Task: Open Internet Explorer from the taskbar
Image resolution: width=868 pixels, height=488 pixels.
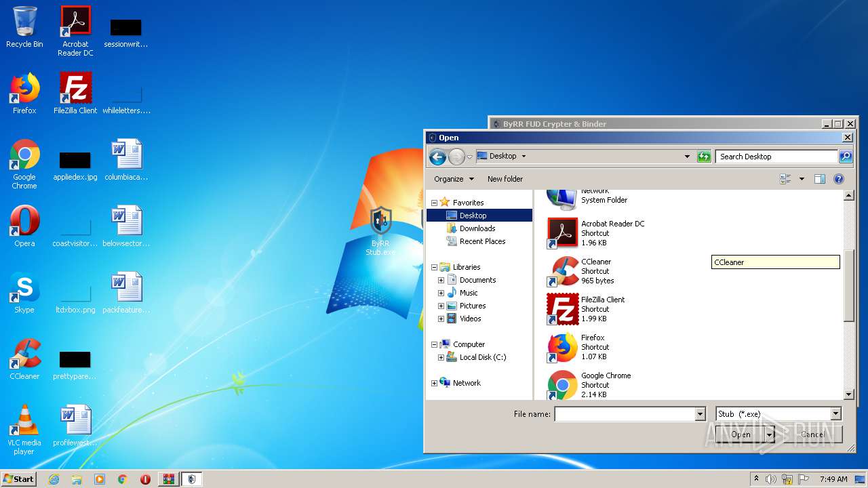Action: pyautogui.click(x=54, y=479)
